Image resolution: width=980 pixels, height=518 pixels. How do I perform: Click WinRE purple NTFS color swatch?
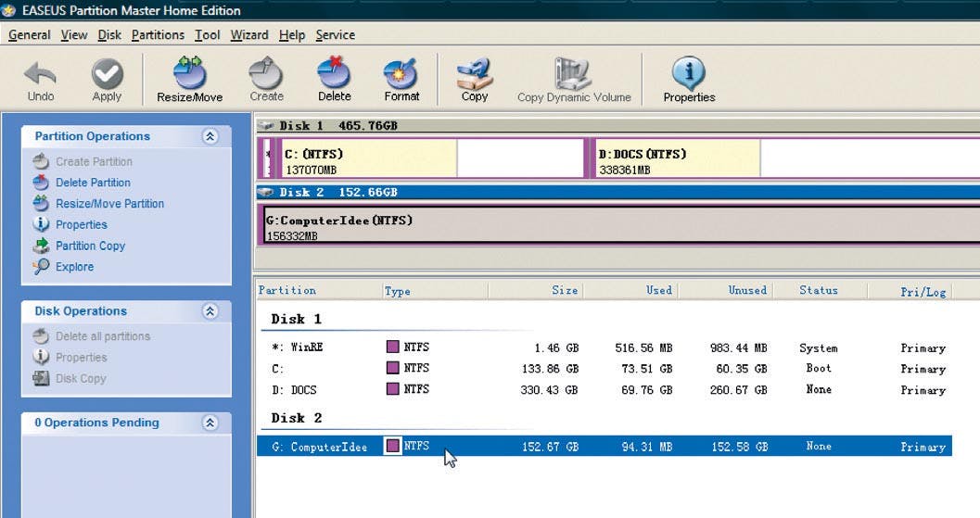[x=392, y=347]
